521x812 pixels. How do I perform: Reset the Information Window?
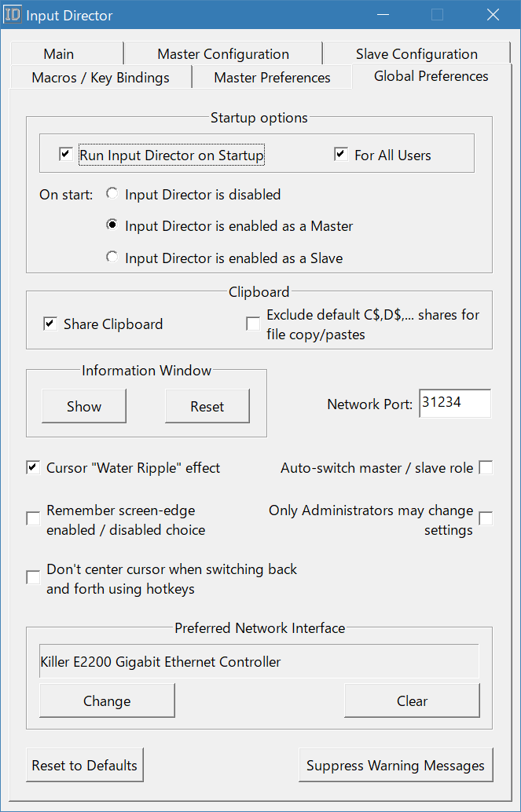click(207, 407)
